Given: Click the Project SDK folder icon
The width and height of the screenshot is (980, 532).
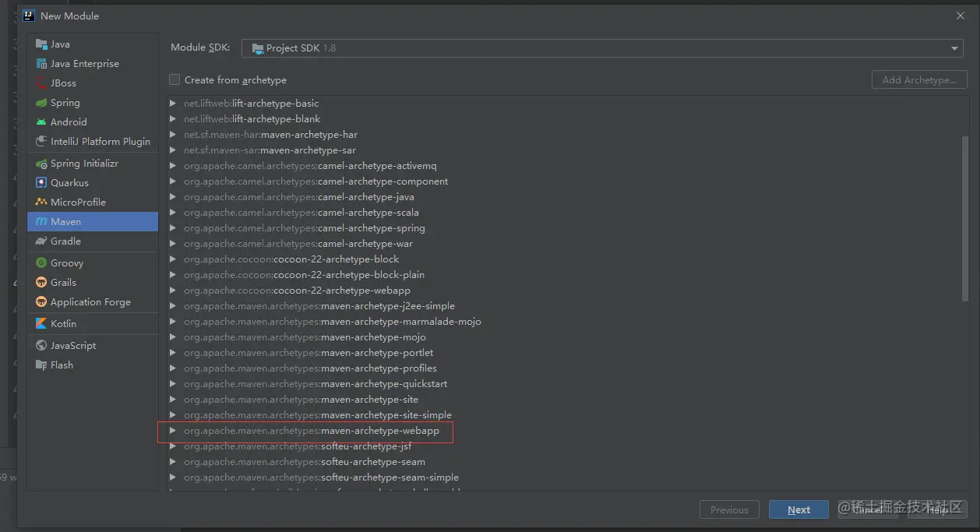Looking at the screenshot, I should (257, 48).
